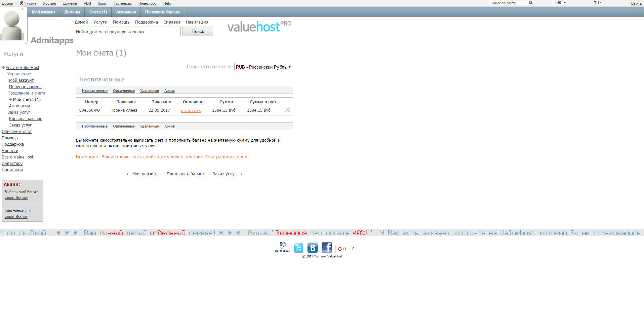Click the LiveJournal icon in the footer
The height and width of the screenshot is (319, 644).
pos(282,248)
